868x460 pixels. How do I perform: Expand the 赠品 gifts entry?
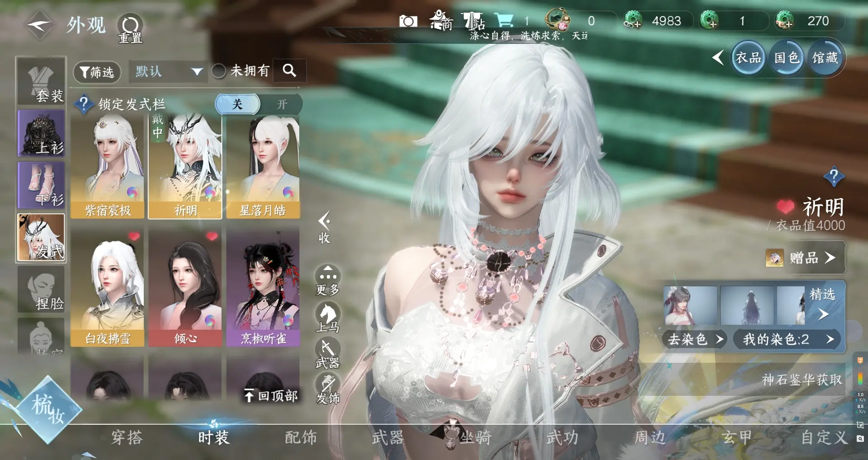805,258
